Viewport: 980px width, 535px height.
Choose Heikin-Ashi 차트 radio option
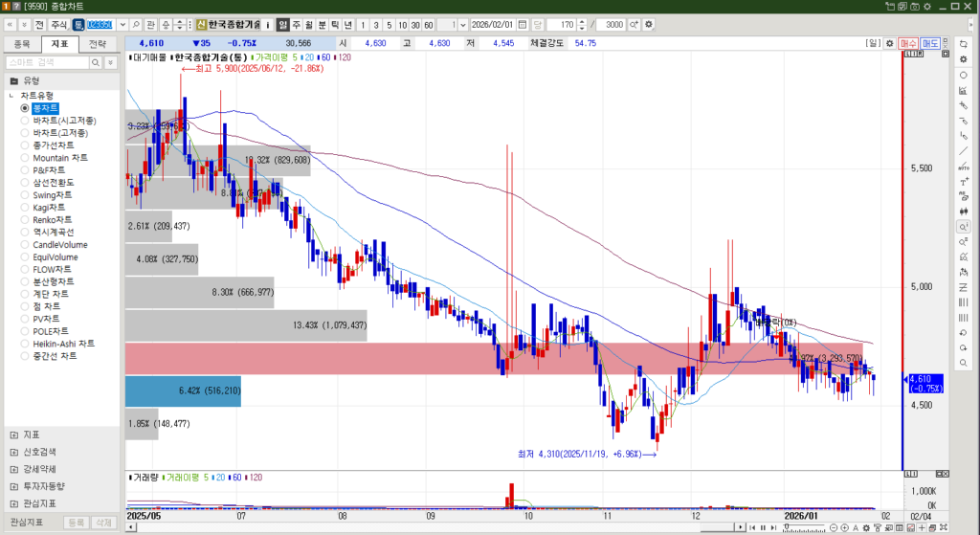point(25,344)
